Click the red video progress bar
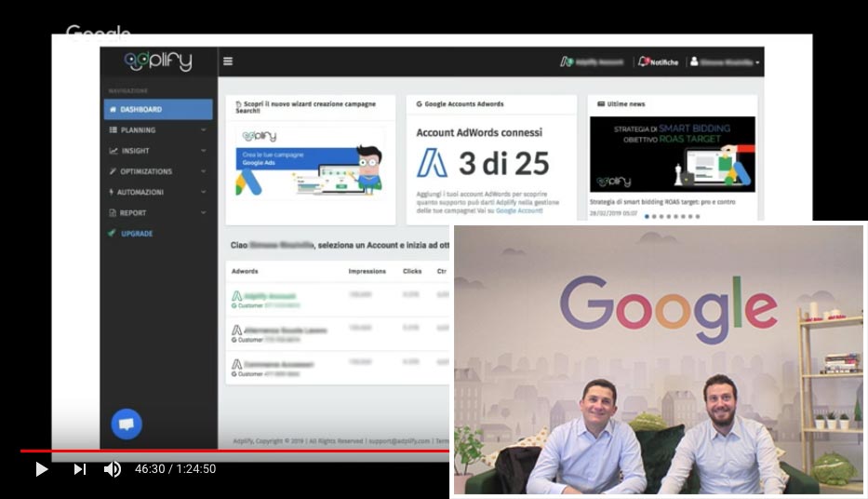 [x=234, y=451]
